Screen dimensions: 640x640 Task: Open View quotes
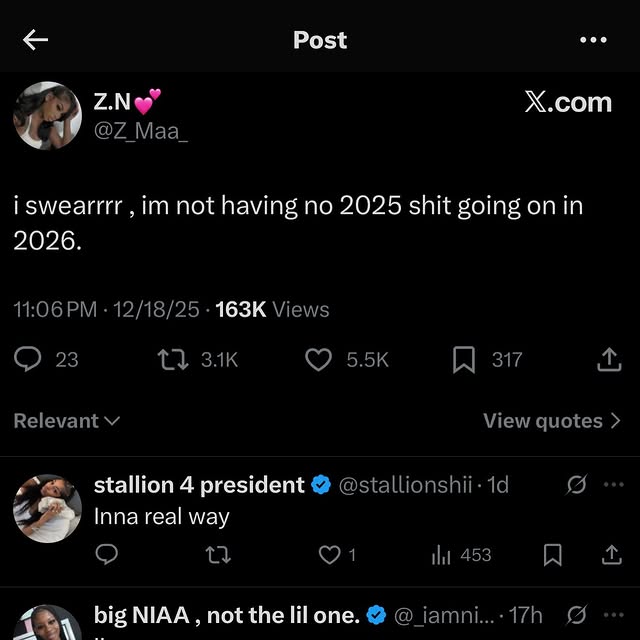pyautogui.click(x=552, y=421)
